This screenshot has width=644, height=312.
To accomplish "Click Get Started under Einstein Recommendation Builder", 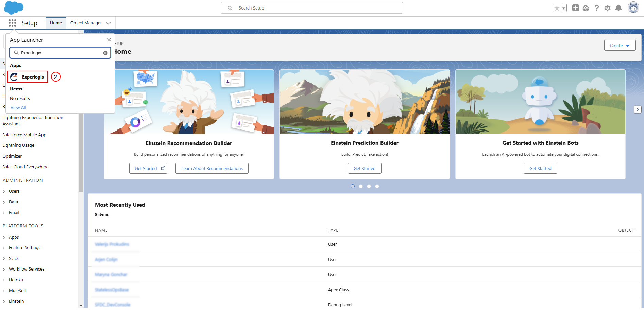I will pyautogui.click(x=148, y=168).
